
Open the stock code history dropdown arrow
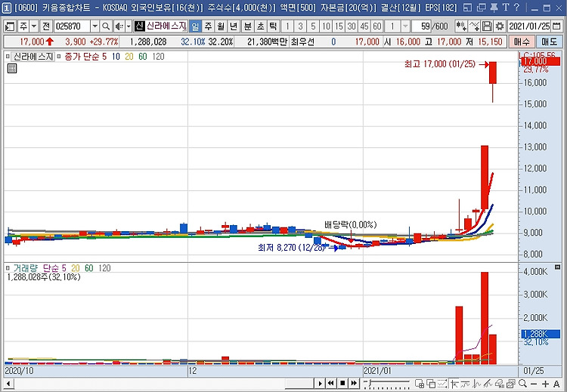pos(94,26)
